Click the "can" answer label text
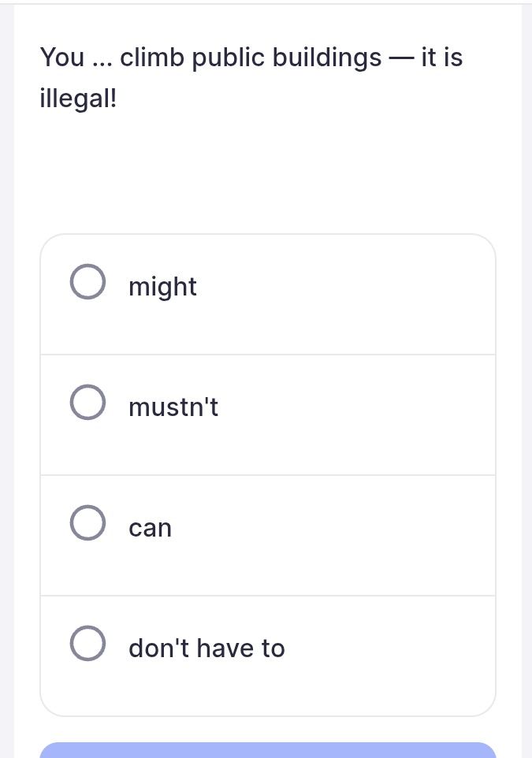 pyautogui.click(x=150, y=528)
